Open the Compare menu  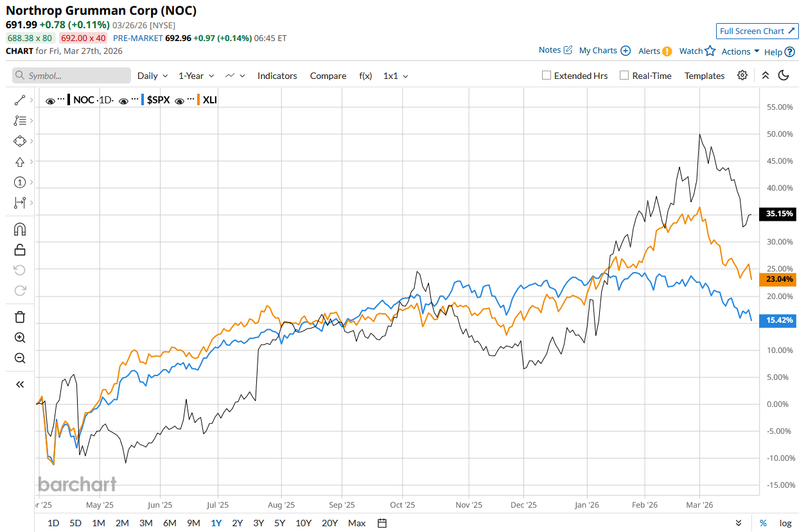coord(328,76)
